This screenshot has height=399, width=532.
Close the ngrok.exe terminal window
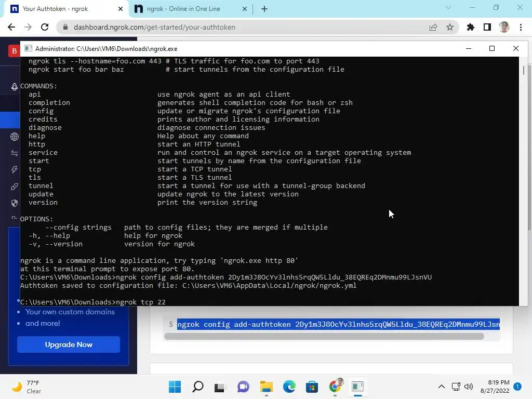click(516, 48)
